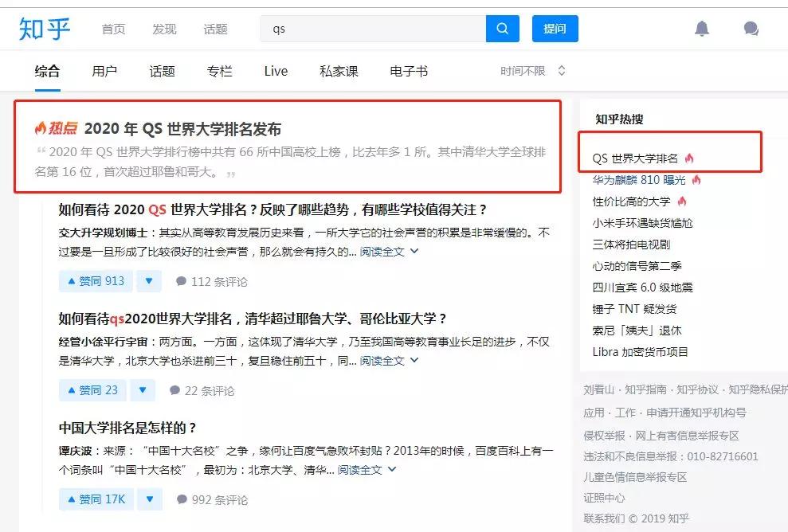Open the messages chat icon

(750, 28)
